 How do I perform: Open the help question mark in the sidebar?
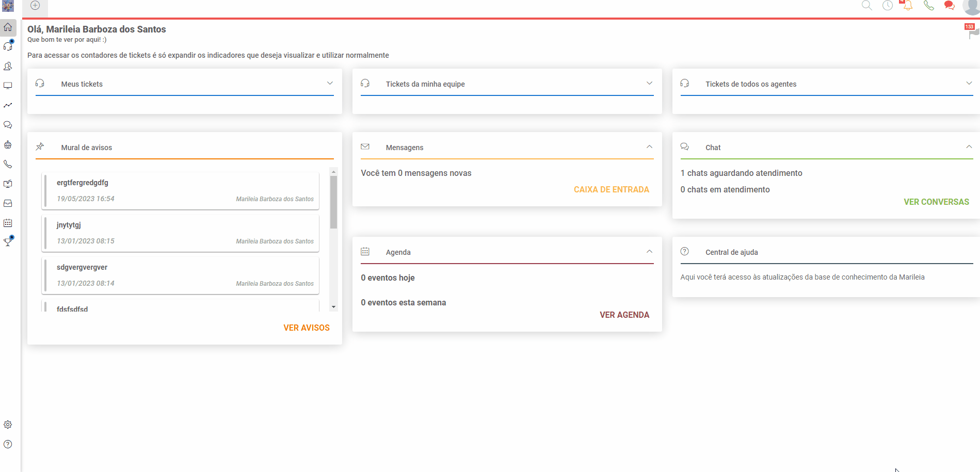click(8, 444)
